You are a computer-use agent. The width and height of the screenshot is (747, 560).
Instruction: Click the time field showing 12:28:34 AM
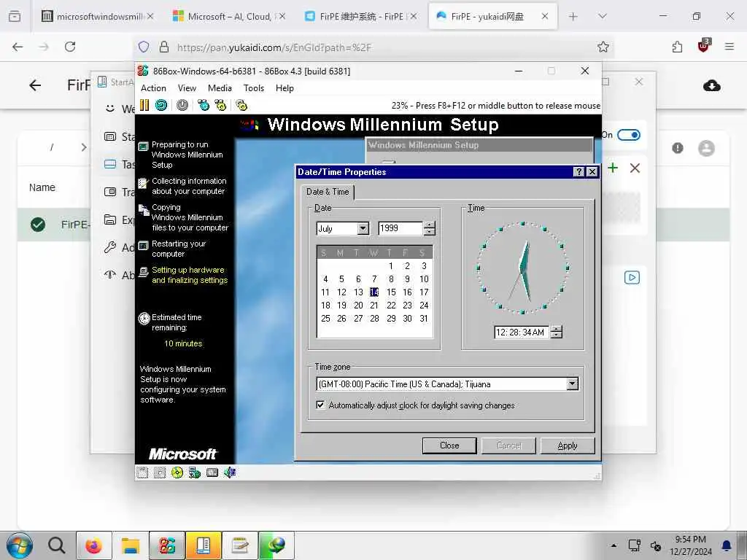click(x=522, y=332)
